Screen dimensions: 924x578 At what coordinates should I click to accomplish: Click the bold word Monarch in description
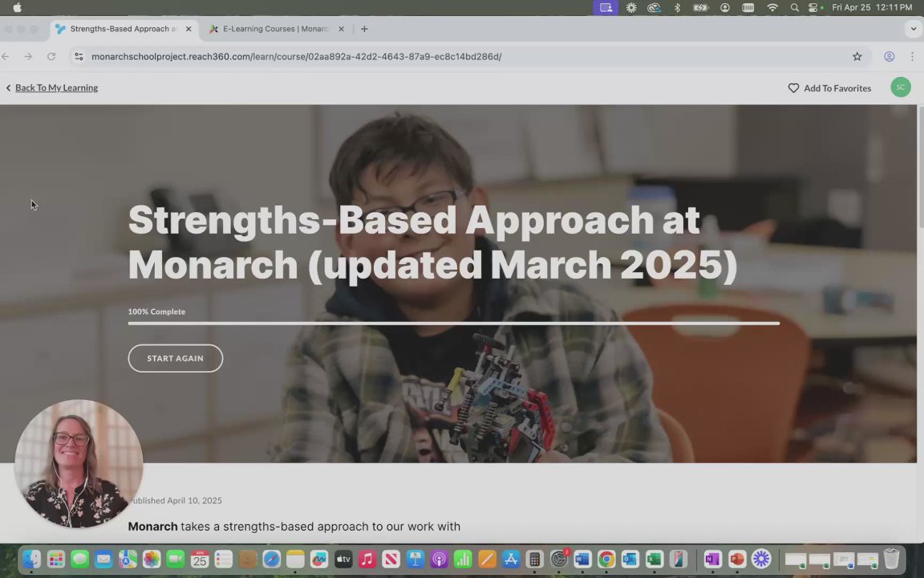(x=152, y=526)
